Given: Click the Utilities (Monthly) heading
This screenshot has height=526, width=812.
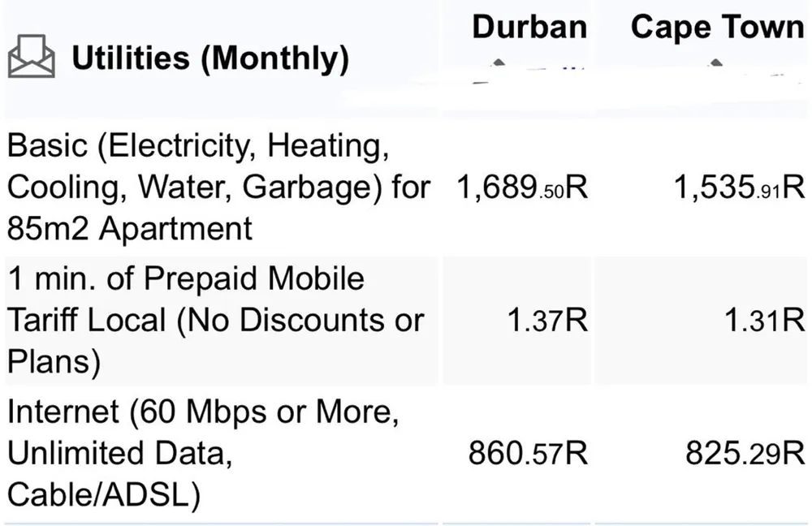Looking at the screenshot, I should pos(211,58).
